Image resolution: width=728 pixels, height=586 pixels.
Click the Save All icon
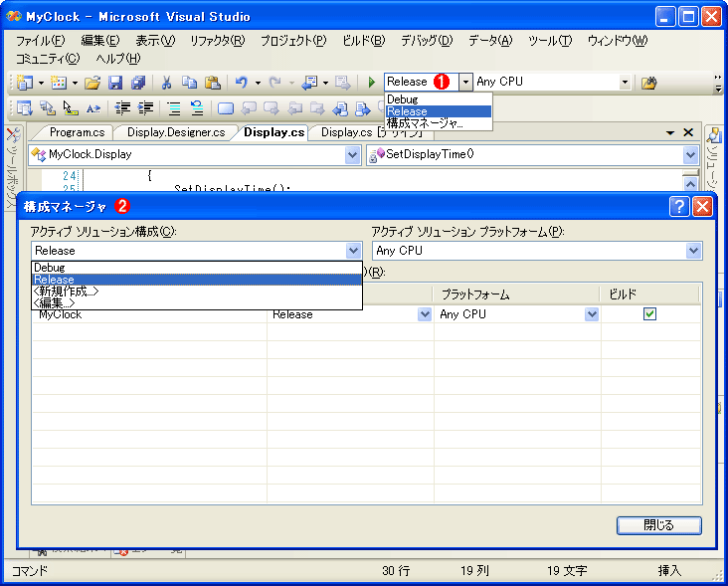138,83
